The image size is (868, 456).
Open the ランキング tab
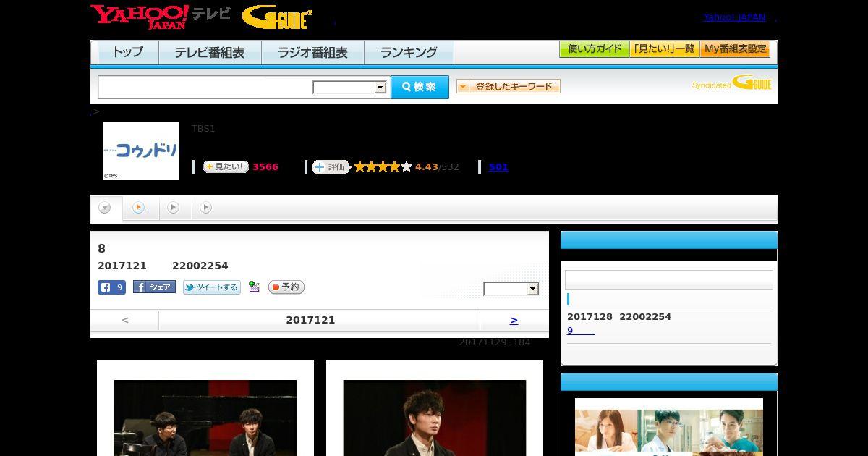pyautogui.click(x=409, y=52)
